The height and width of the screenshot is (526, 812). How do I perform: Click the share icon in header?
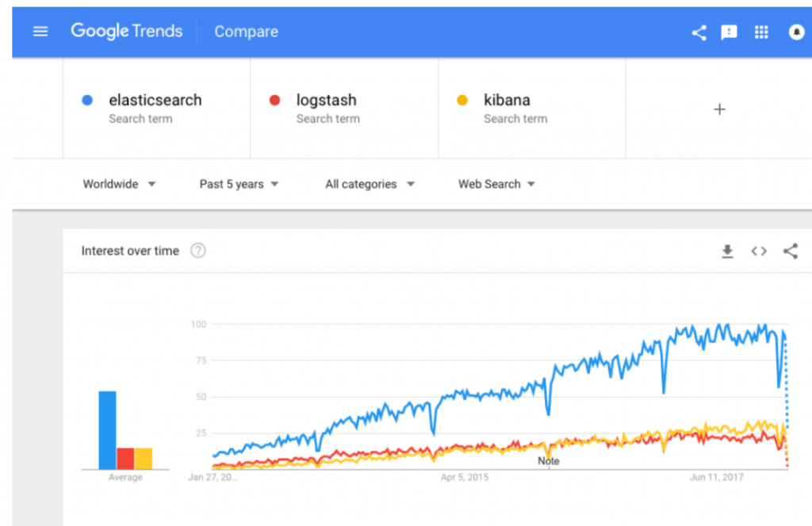click(x=699, y=33)
